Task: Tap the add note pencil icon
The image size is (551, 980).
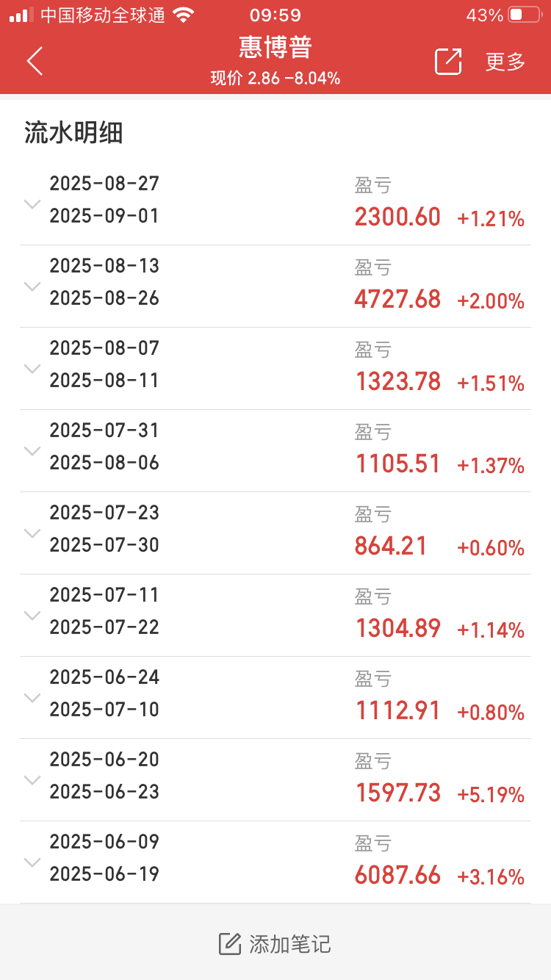Action: pos(230,943)
